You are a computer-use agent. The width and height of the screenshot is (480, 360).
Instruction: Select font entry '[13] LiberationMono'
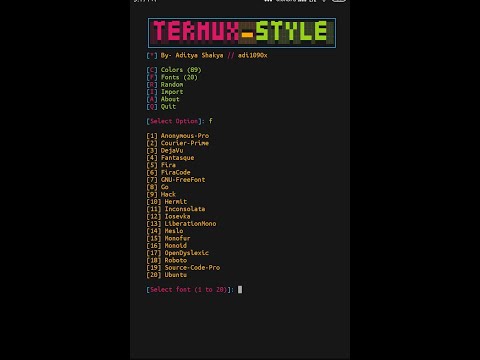click(x=181, y=224)
